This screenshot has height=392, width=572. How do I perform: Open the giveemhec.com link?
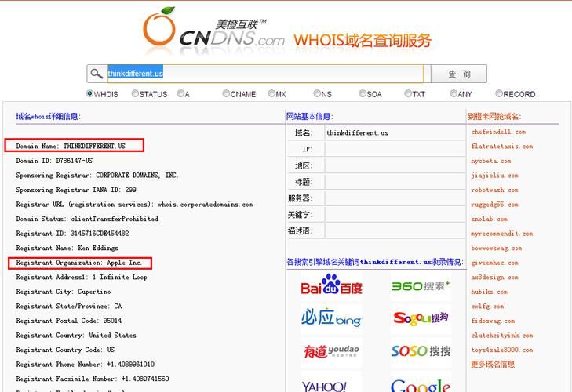494,263
